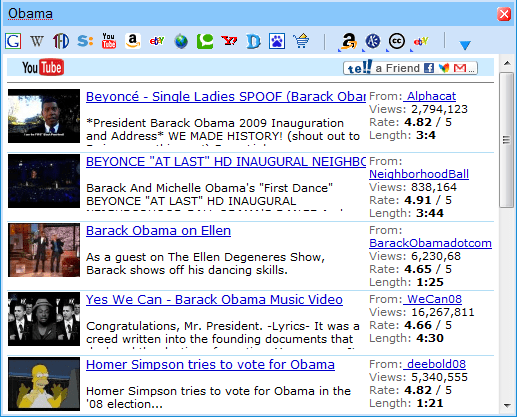Click the 'Views: 16,267,811' text
This screenshot has width=520, height=417.
422,312
